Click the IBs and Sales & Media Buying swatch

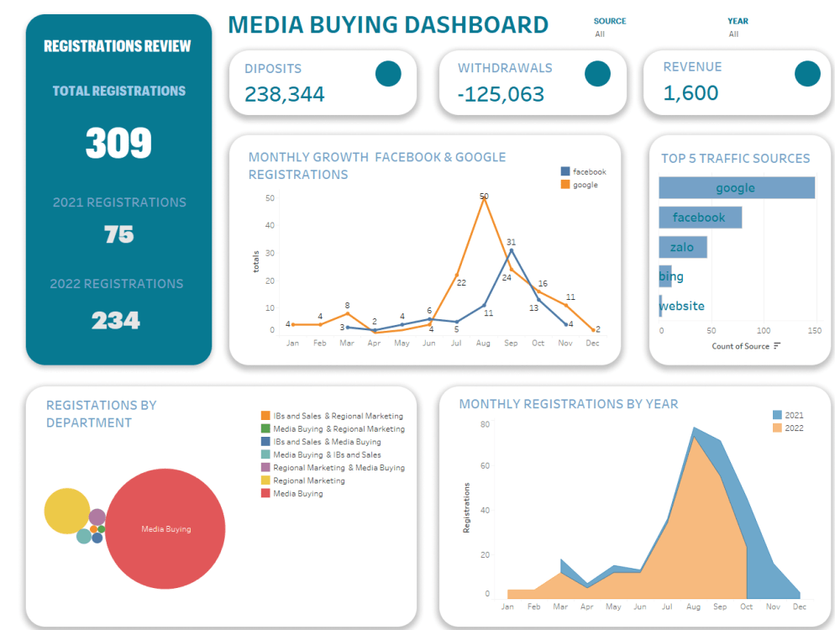click(265, 442)
